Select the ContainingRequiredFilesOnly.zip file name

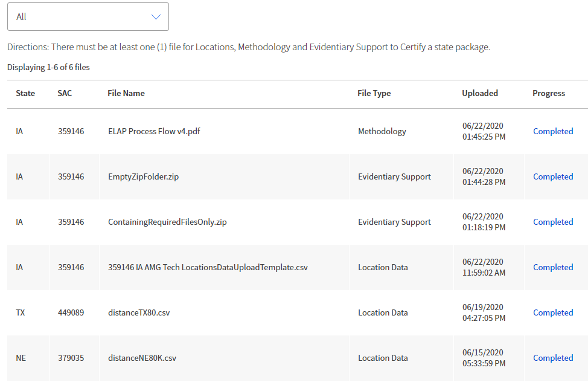(167, 222)
